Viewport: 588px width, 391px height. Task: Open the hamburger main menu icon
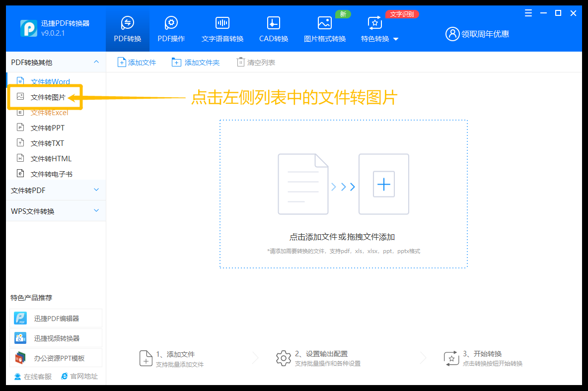click(528, 13)
